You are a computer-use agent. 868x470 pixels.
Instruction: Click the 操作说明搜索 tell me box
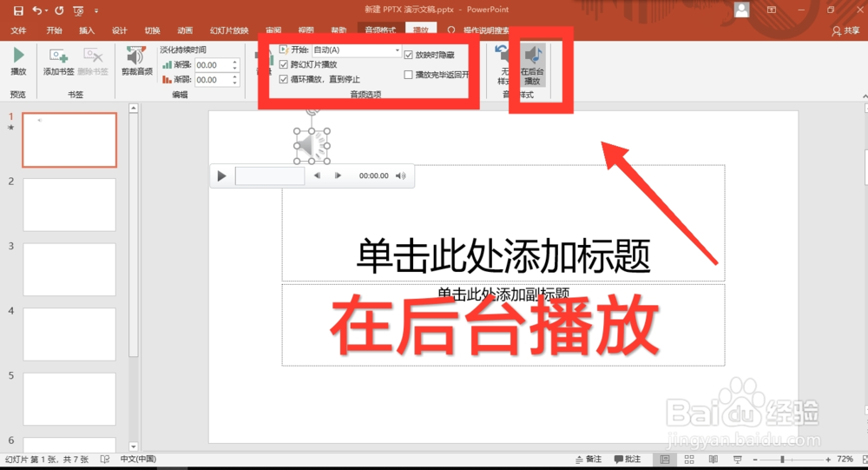tap(485, 30)
